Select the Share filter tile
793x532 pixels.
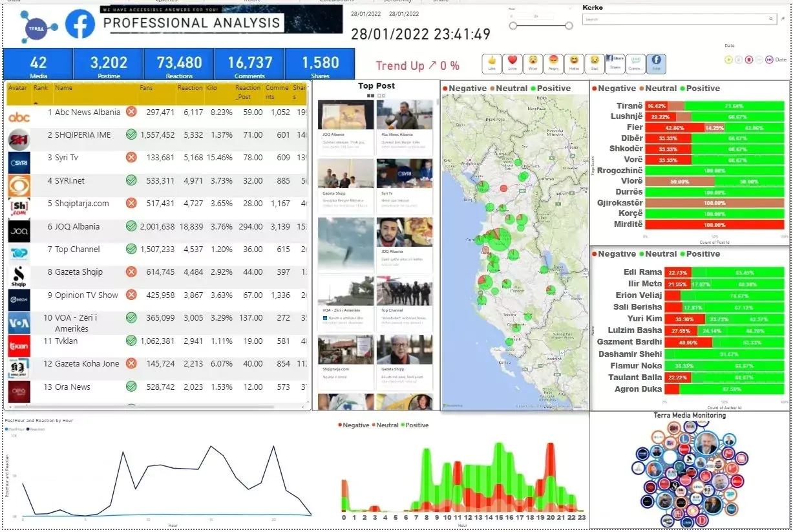click(615, 63)
